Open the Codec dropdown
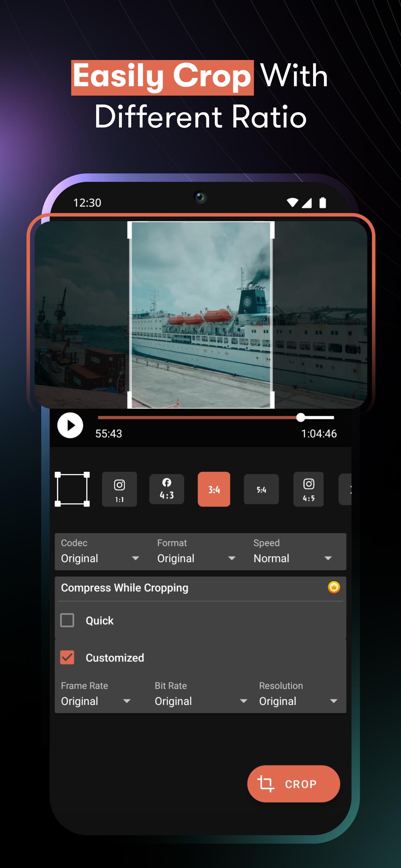 100,552
